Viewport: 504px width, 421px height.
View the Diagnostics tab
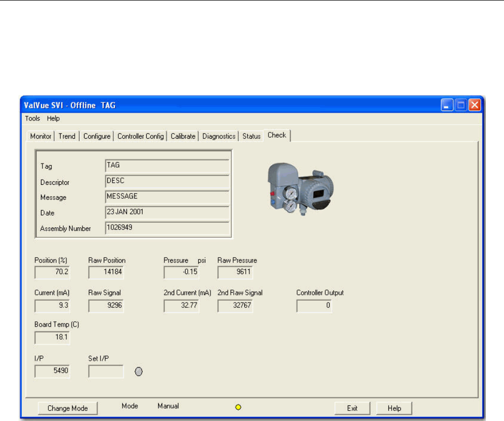[219, 136]
